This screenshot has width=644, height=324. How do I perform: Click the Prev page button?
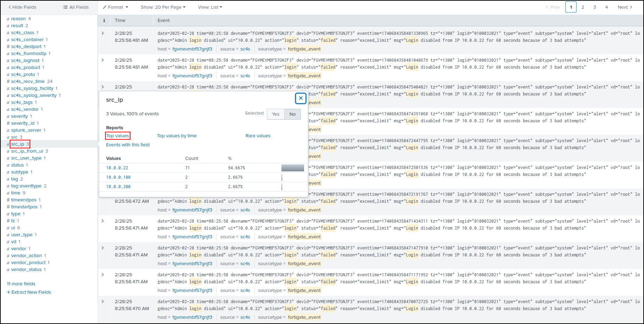[x=553, y=7]
